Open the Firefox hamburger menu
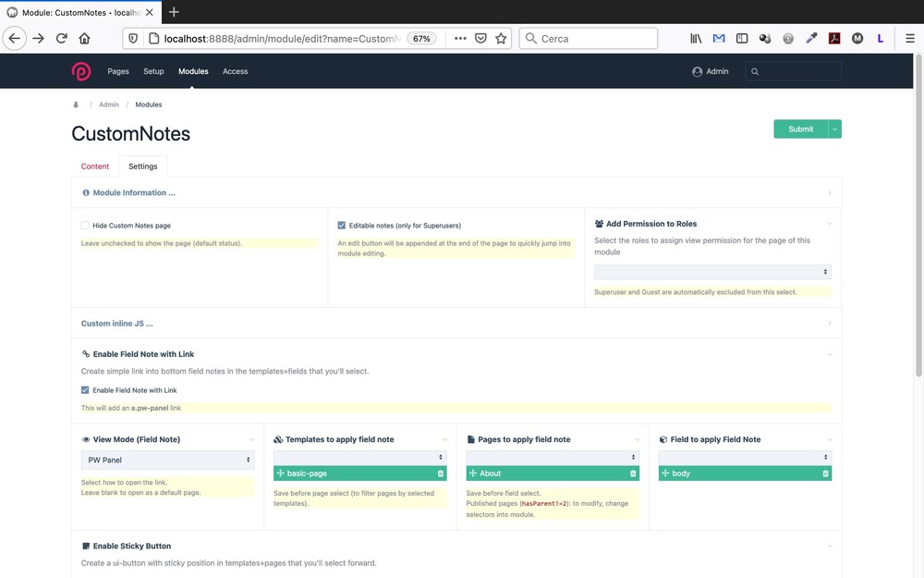Viewport: 924px width, 578px height. [909, 39]
